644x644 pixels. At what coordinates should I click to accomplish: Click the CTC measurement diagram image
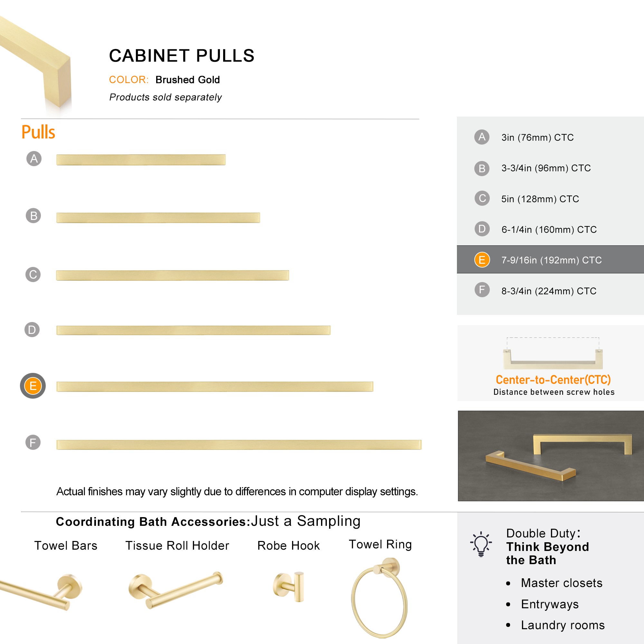[553, 353]
